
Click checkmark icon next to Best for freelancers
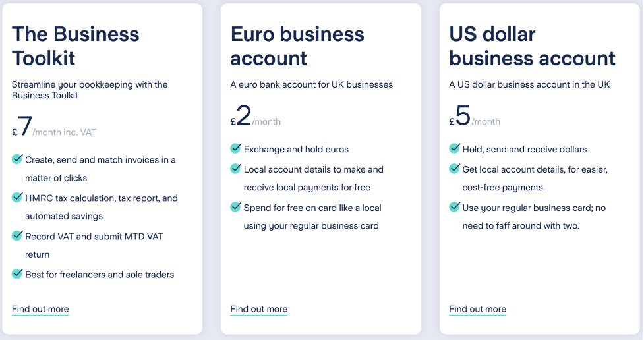pyautogui.click(x=17, y=273)
